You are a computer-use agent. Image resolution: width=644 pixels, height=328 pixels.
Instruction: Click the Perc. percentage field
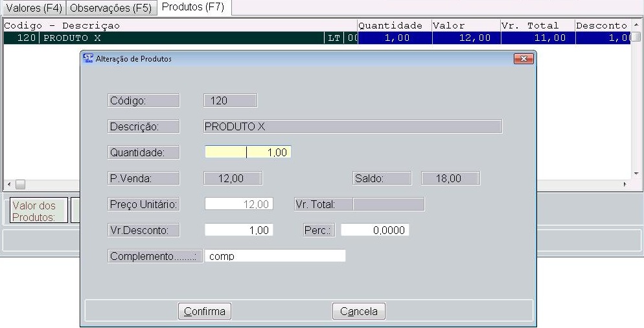click(x=374, y=230)
